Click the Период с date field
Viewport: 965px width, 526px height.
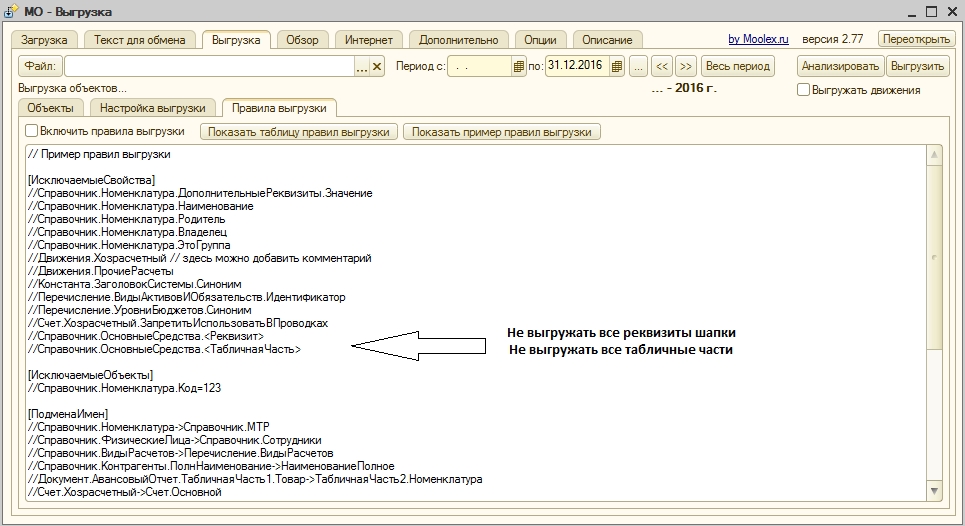pos(480,66)
